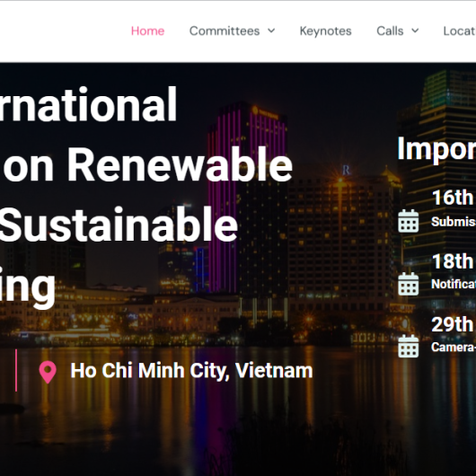This screenshot has width=476, height=476.
Task: Click the 29th date heading
Action: click(x=453, y=324)
